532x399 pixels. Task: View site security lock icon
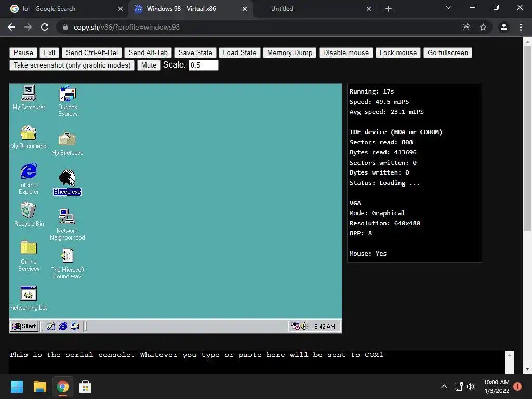(65, 27)
